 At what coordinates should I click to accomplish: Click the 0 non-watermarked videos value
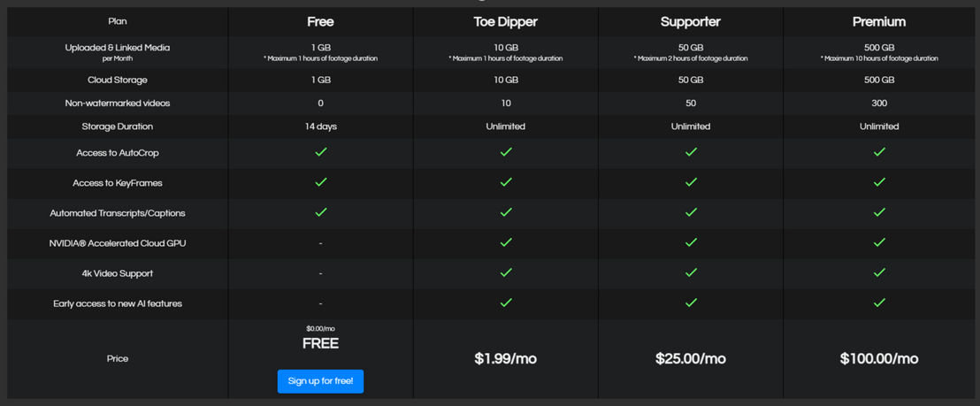pos(321,103)
